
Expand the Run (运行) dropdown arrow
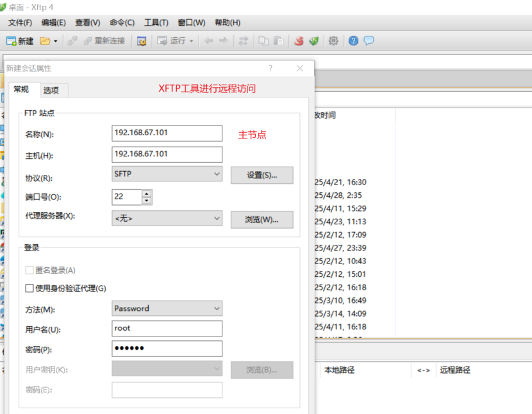tap(192, 42)
